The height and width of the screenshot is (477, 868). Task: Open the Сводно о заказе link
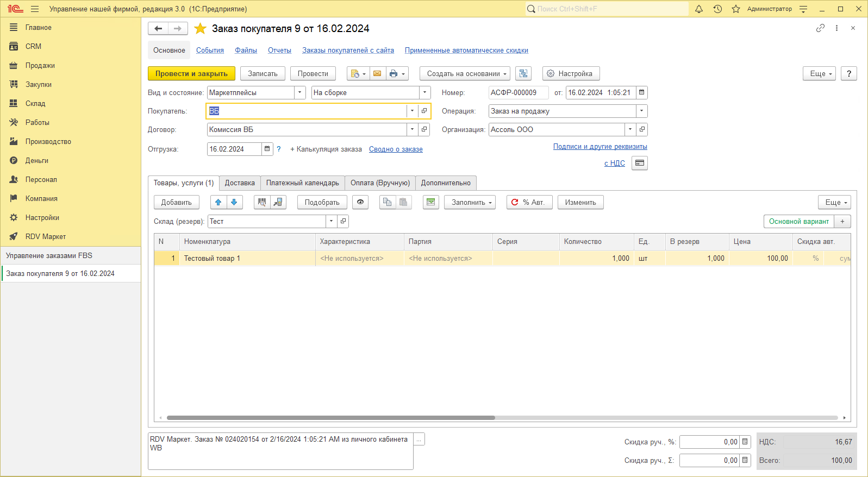[x=396, y=149]
